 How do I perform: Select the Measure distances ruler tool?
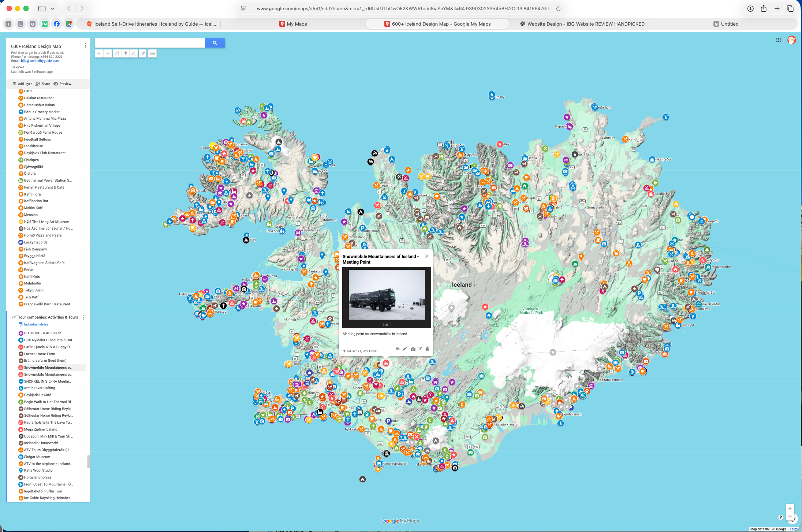tap(152, 53)
